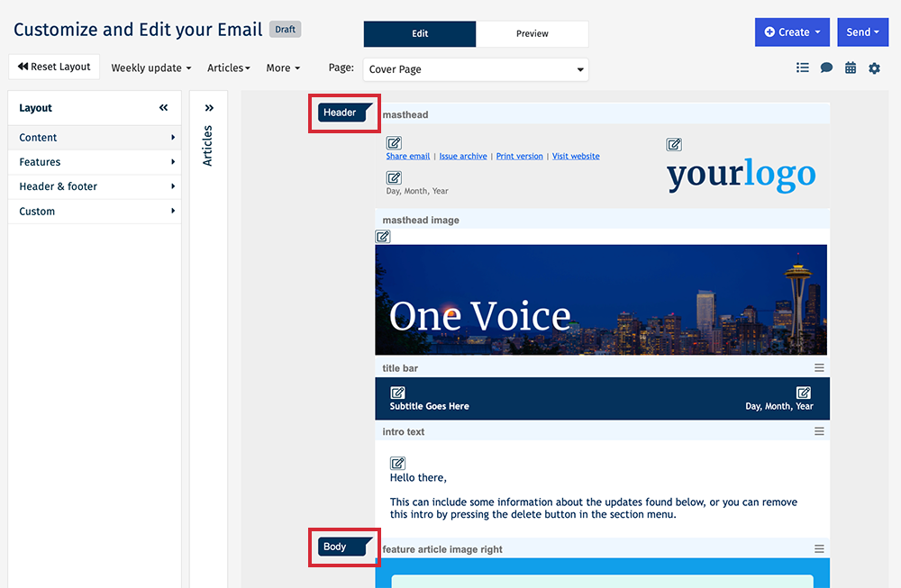Viewport: 901px width, 588px height.
Task: Open the settings gear icon
Action: 874,68
